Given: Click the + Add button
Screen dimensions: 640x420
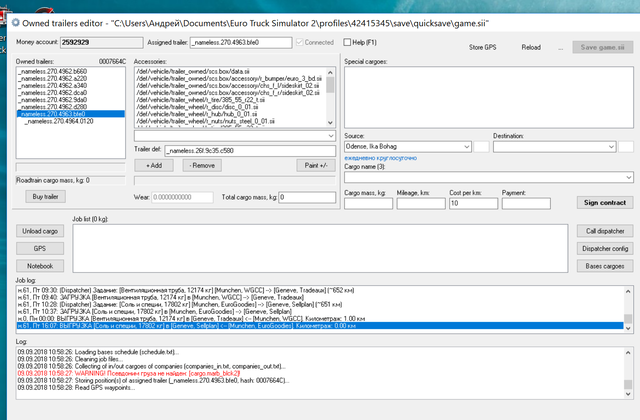Looking at the screenshot, I should (x=154, y=165).
